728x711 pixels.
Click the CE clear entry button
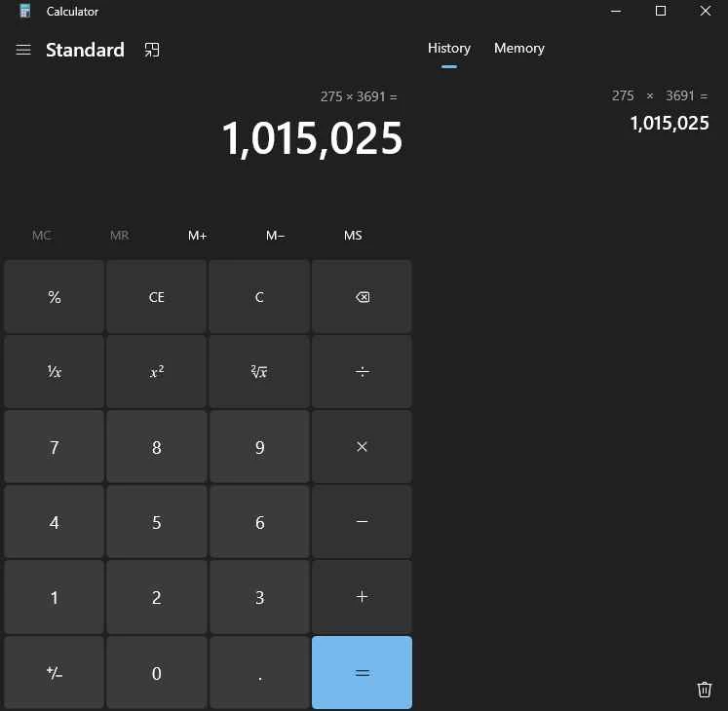[x=157, y=297]
